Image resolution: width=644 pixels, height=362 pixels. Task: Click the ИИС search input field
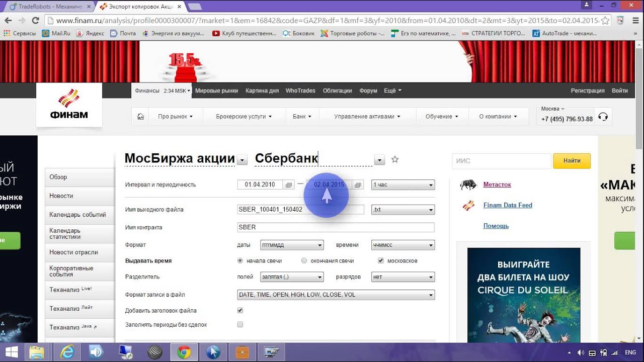pos(501,161)
